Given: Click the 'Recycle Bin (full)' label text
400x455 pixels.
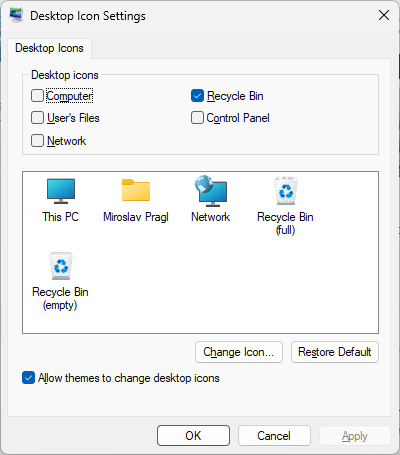Looking at the screenshot, I should (x=285, y=223).
